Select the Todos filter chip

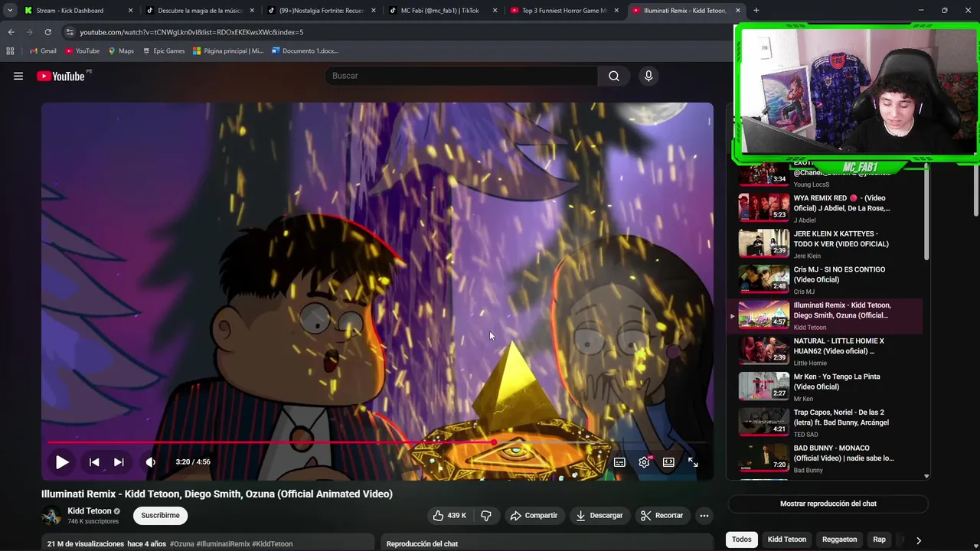point(742,540)
